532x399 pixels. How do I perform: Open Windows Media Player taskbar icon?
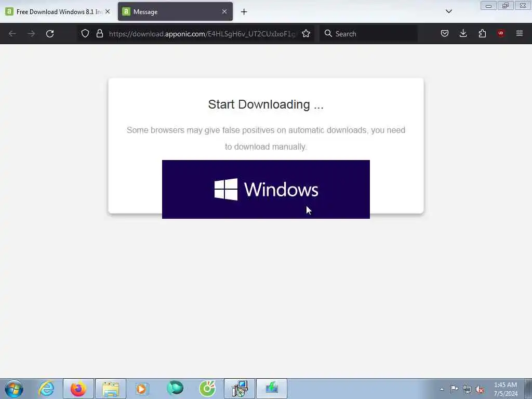tap(142, 389)
